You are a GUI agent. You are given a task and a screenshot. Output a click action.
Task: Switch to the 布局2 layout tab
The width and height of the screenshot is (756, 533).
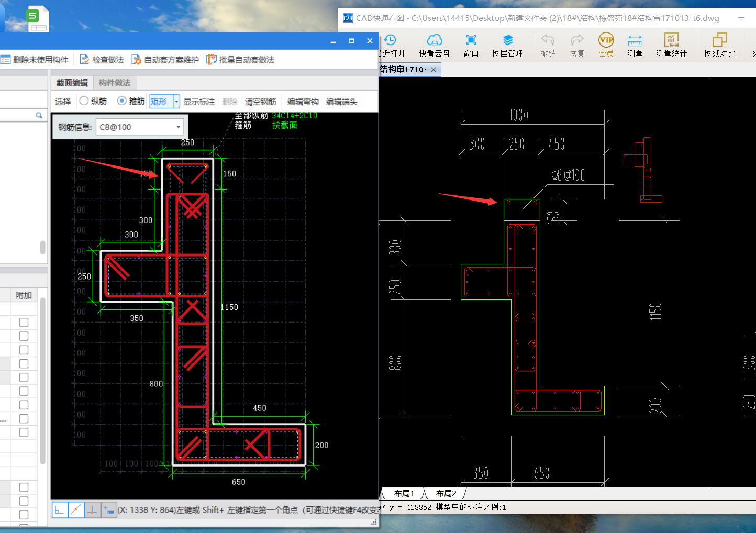click(446, 493)
